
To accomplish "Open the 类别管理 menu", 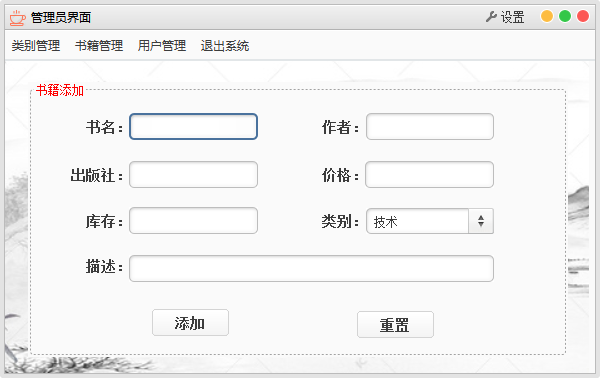I will [x=36, y=46].
